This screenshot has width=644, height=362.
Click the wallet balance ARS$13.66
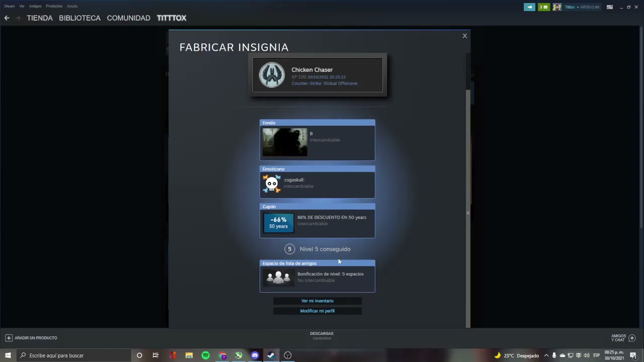coord(590,7)
